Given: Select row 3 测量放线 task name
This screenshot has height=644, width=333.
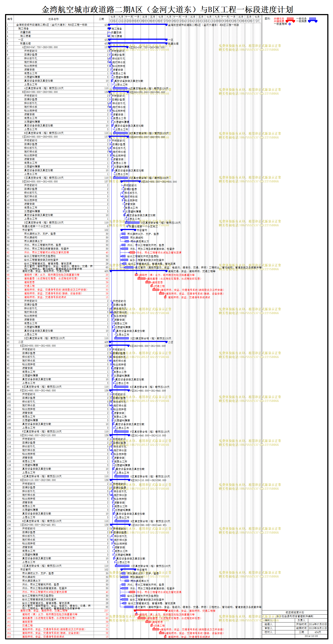Looking at the screenshot, I should pyautogui.click(x=25, y=32).
